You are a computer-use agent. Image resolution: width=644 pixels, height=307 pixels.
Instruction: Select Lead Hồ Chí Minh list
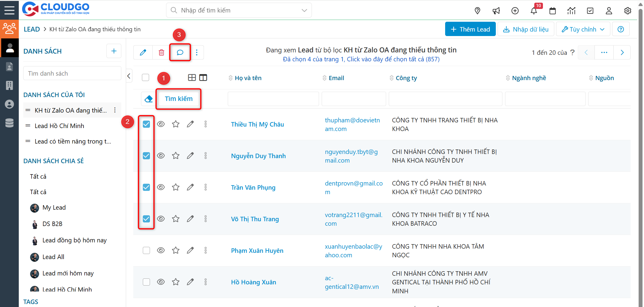click(x=59, y=126)
